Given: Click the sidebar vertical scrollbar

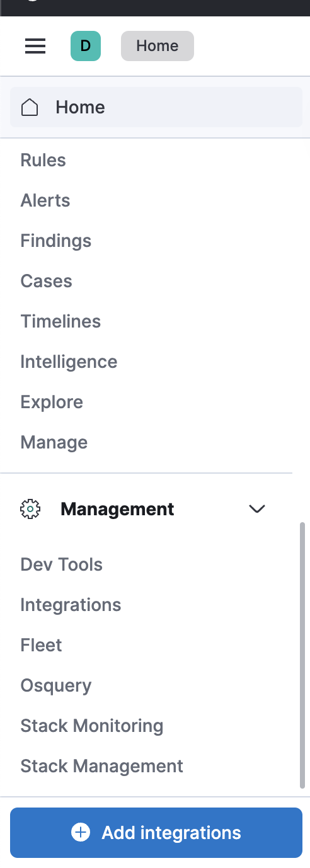Looking at the screenshot, I should click(302, 655).
